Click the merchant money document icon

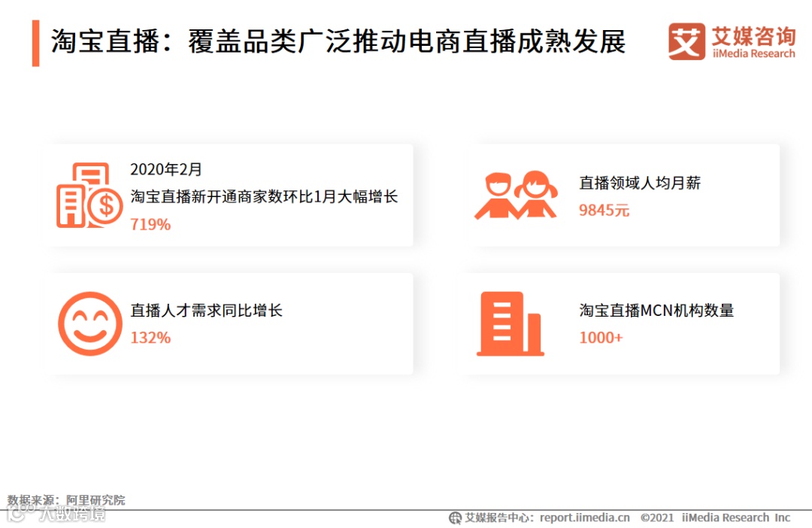tap(89, 196)
